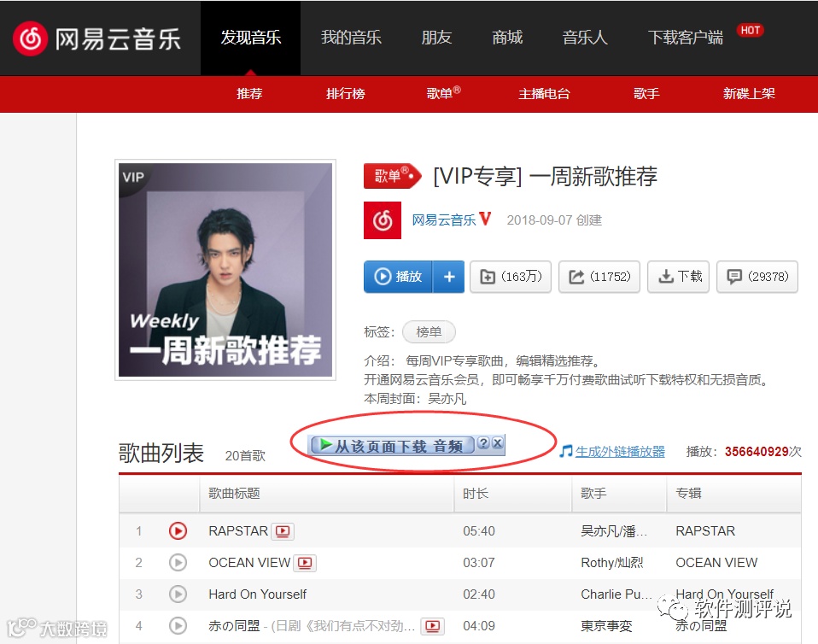Open the Hard On Yourself song title link
This screenshot has width=818, height=644.
257,594
